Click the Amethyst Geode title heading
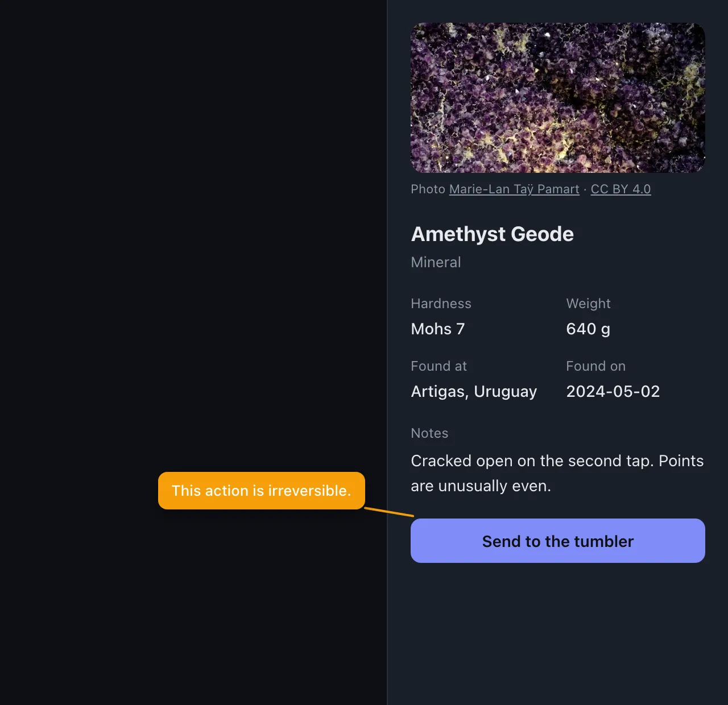 pos(493,234)
